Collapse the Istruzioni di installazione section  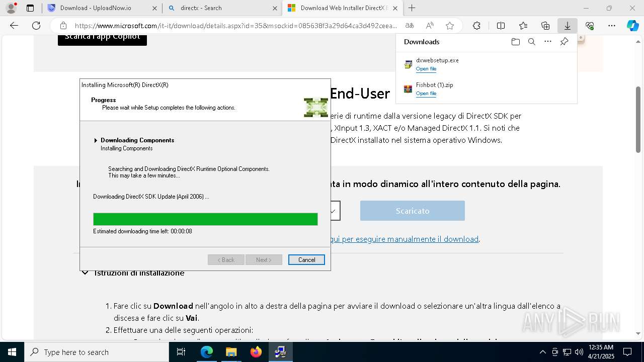(85, 273)
